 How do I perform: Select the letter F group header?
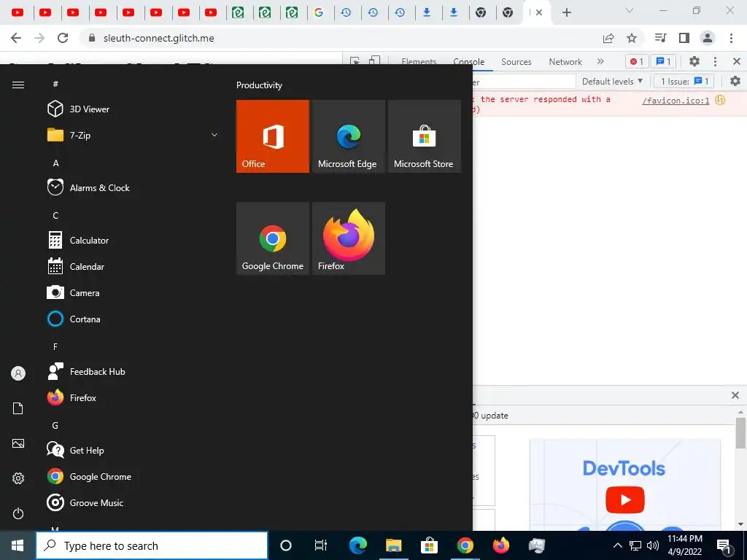(x=55, y=346)
